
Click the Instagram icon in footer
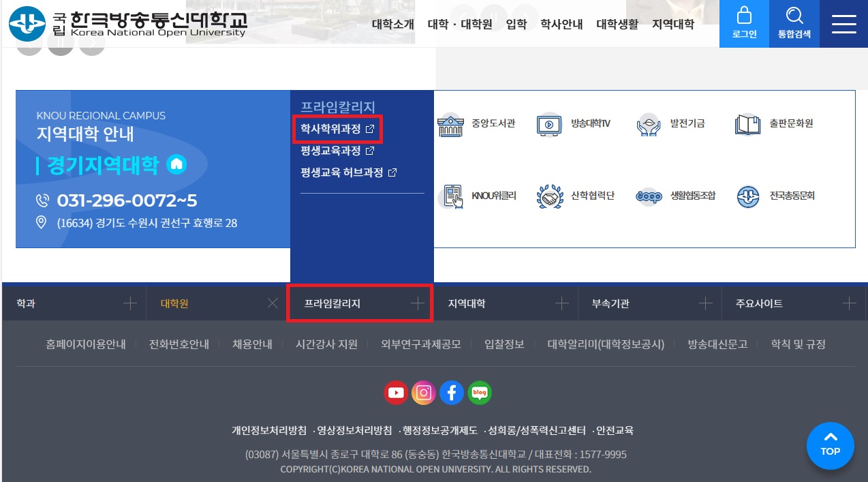424,393
